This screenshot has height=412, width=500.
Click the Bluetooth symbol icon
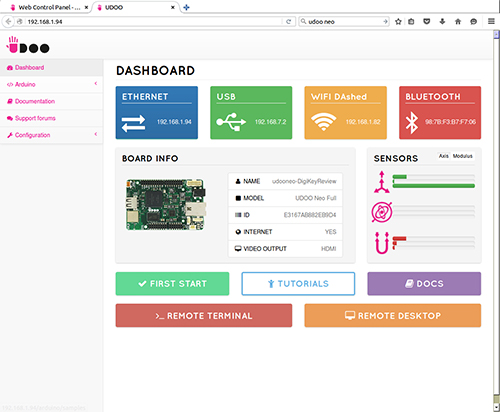(412, 122)
